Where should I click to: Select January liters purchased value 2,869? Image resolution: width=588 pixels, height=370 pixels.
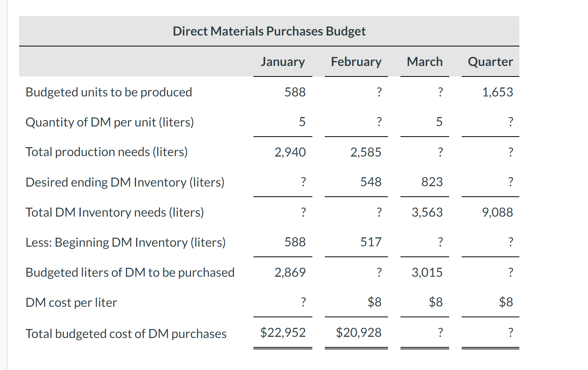[290, 272]
